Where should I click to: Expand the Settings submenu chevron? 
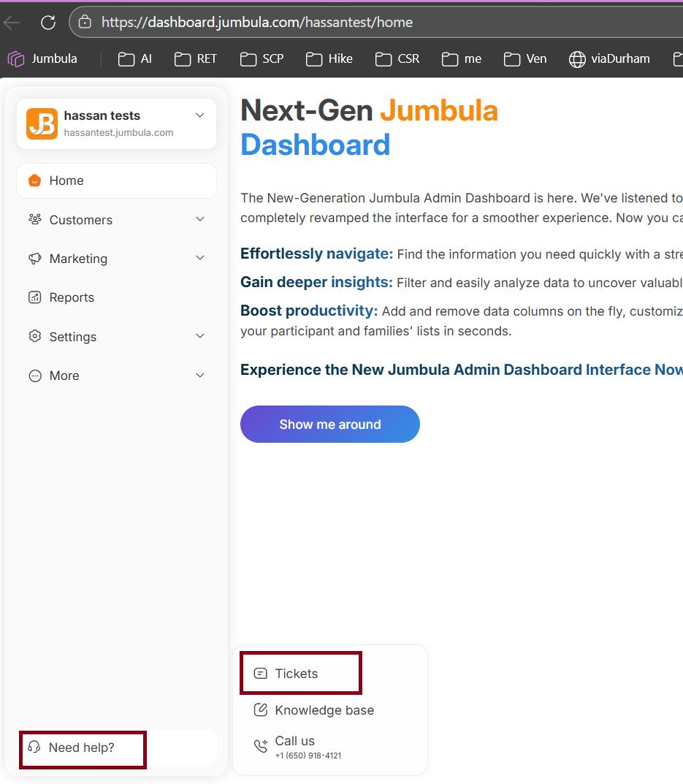[200, 336]
